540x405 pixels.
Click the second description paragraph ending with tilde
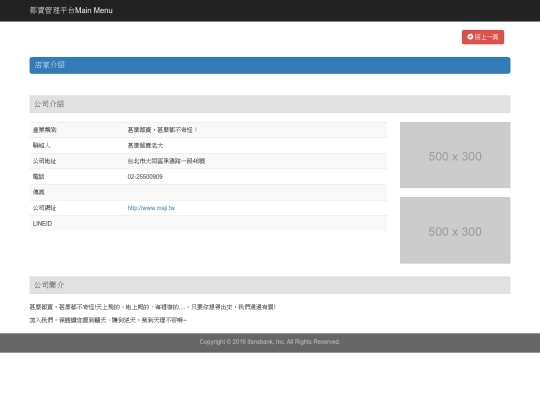pyautogui.click(x=108, y=320)
